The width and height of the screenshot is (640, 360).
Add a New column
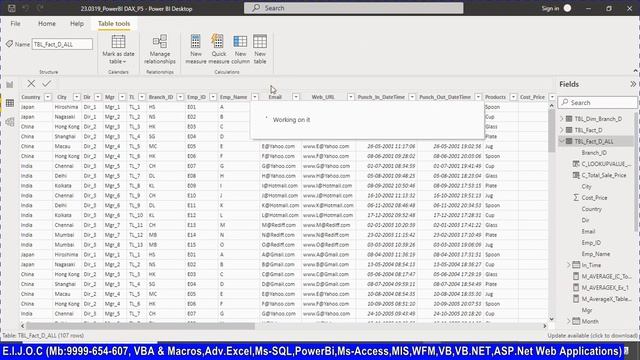pyautogui.click(x=240, y=49)
